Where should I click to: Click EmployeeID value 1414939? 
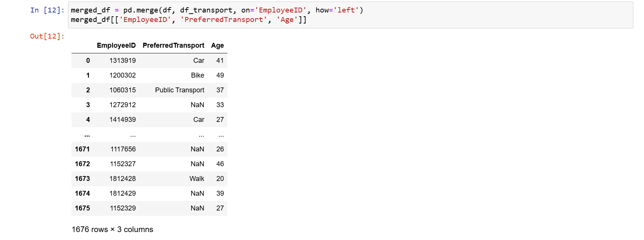pyautogui.click(x=123, y=120)
